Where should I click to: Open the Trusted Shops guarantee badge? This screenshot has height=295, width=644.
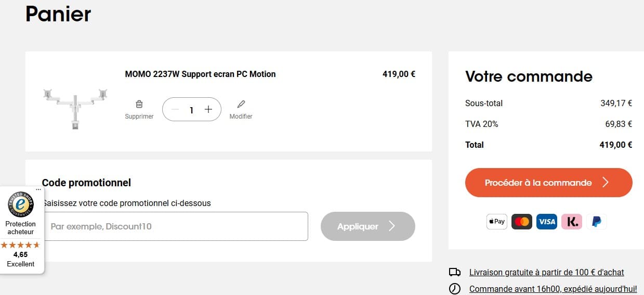click(21, 205)
